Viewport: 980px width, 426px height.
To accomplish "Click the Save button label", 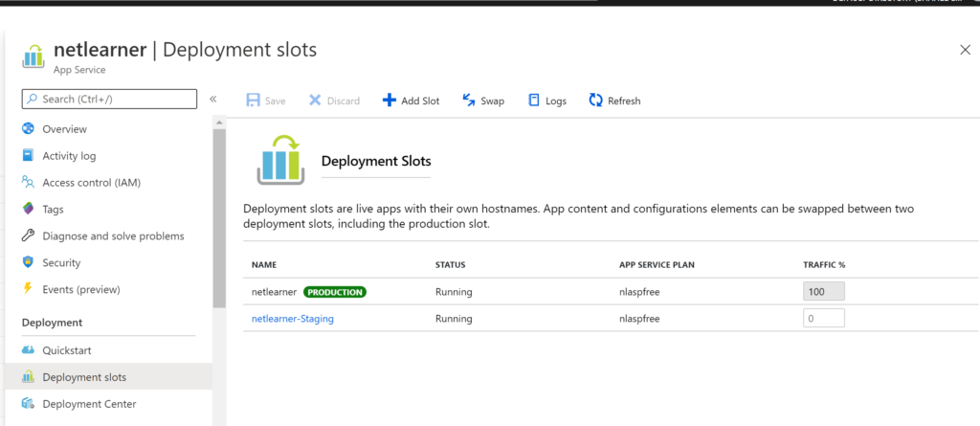I will (x=275, y=101).
